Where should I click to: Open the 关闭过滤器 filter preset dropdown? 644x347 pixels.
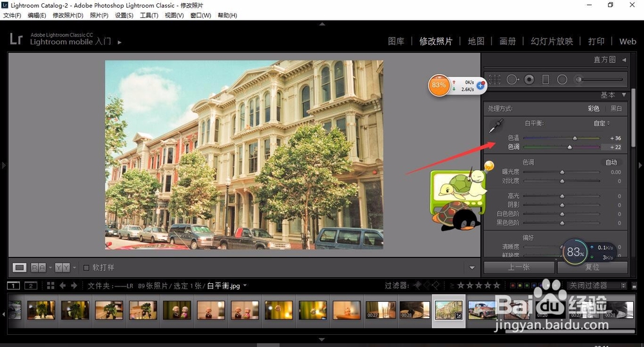coord(597,285)
